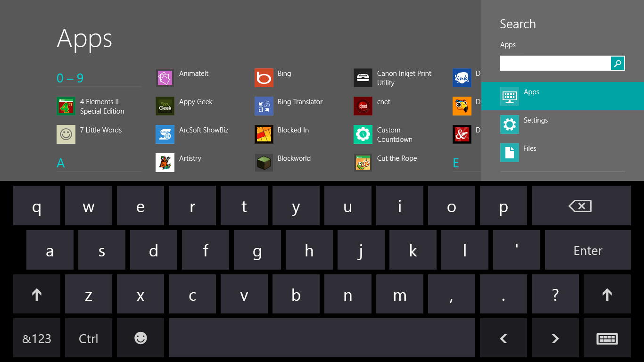Open the Custom Countdown clock icon

(x=363, y=134)
